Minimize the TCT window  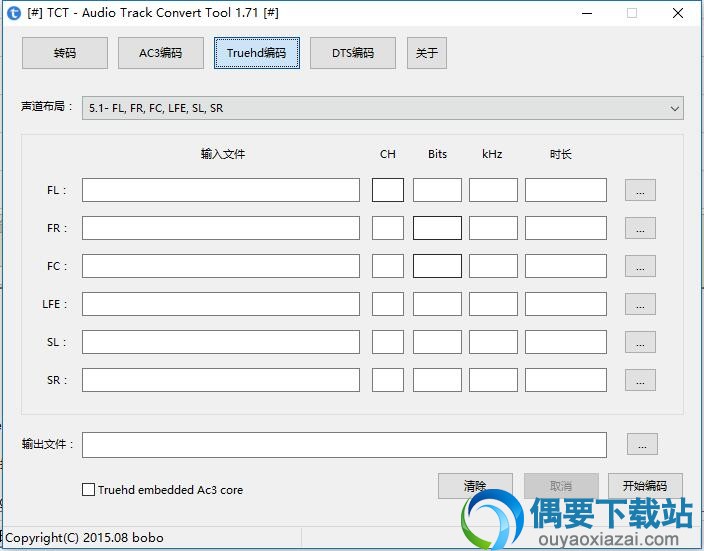(587, 13)
